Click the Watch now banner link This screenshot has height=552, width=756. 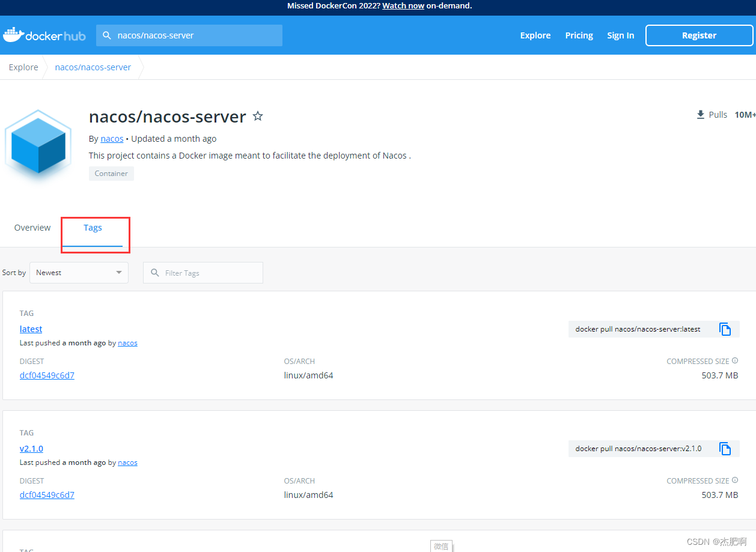point(403,5)
